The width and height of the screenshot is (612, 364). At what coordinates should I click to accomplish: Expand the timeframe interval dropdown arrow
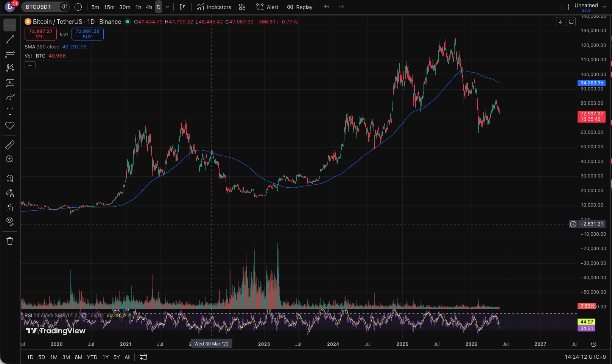pyautogui.click(x=167, y=7)
